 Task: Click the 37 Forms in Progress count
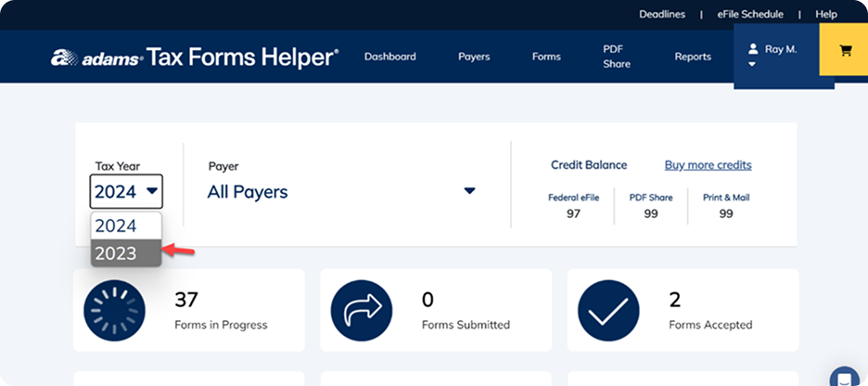pos(186,300)
